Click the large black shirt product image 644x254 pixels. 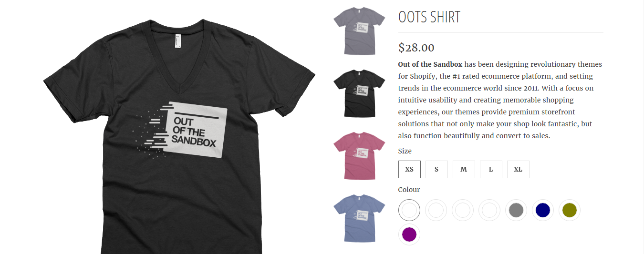[x=179, y=136]
